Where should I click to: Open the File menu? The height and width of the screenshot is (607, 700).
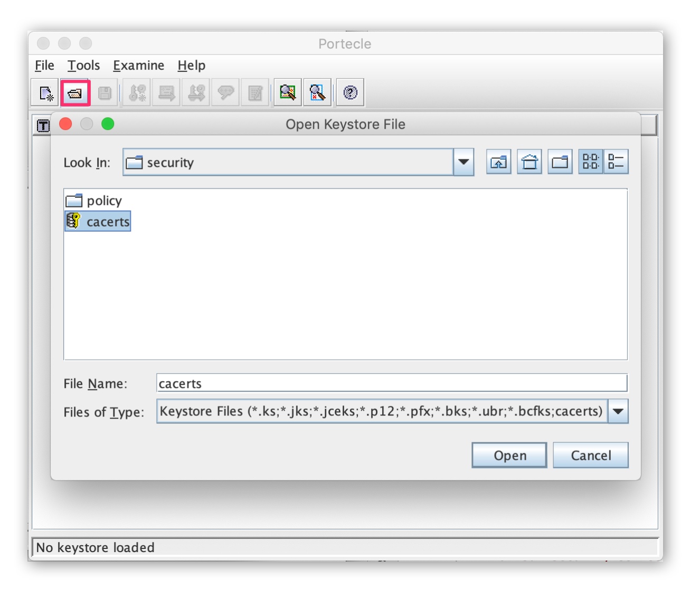(44, 65)
